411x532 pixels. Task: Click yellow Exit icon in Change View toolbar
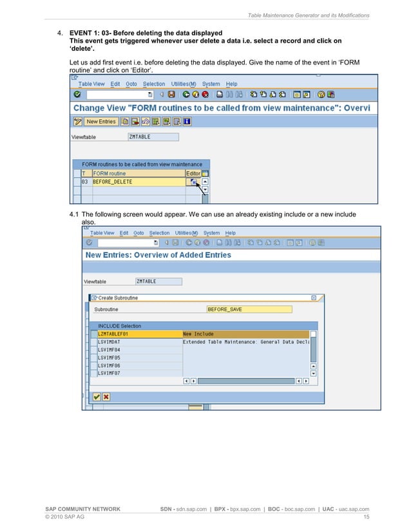click(195, 94)
